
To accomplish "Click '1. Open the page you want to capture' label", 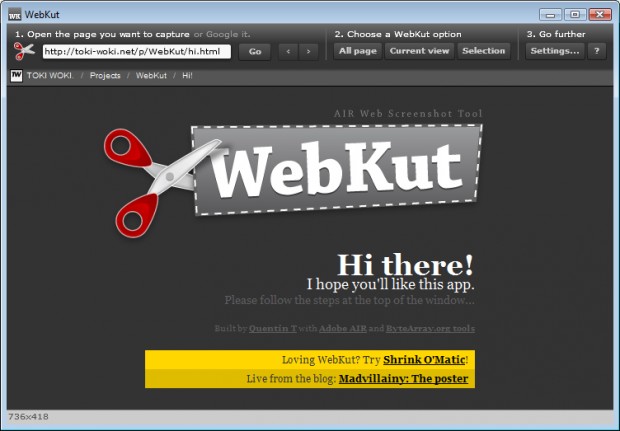I will (102, 34).
